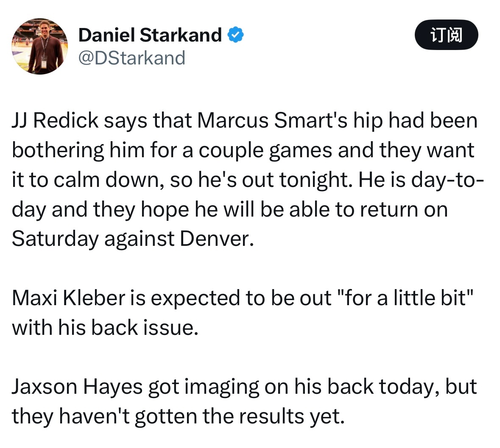Click the word "bothering" in the tweet
The height and width of the screenshot is (448, 500).
(58, 151)
